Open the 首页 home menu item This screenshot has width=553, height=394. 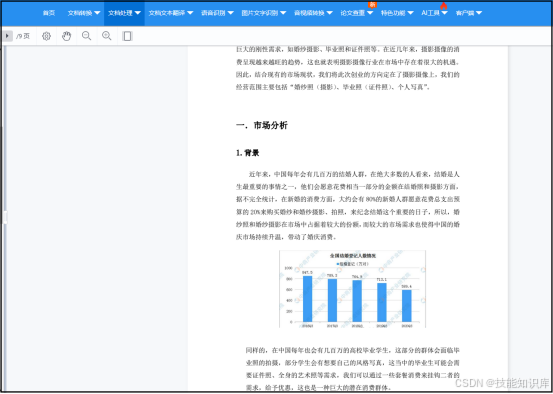[49, 13]
